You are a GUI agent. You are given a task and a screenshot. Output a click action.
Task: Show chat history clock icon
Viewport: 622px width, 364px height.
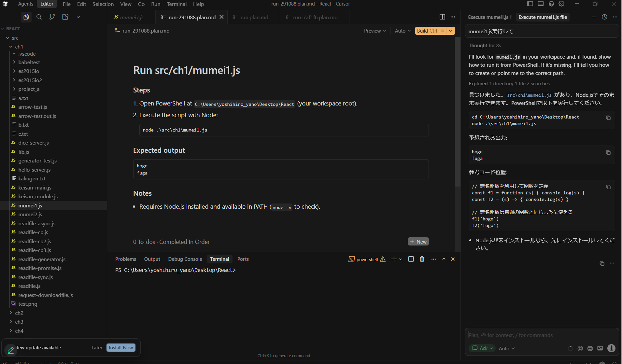coord(604,17)
